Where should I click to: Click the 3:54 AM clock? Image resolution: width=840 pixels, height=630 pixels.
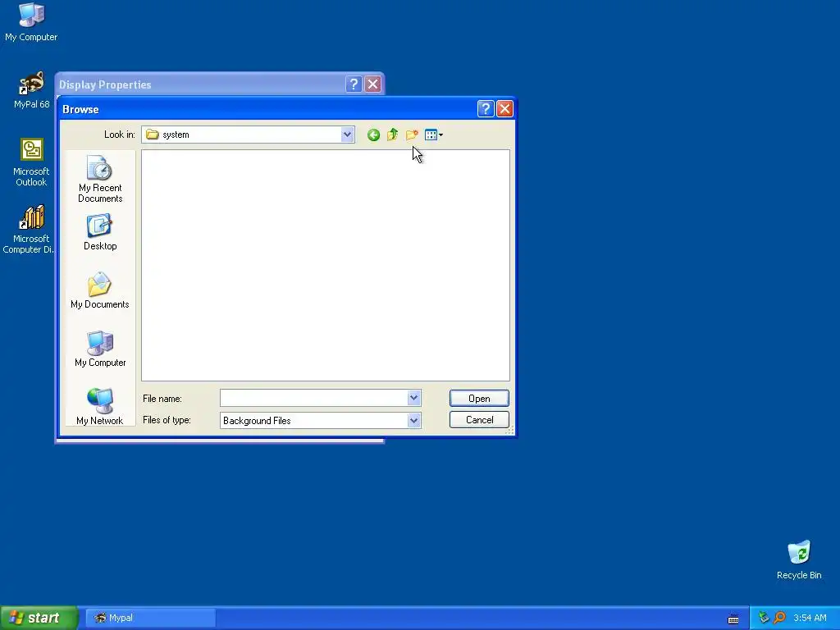coord(810,618)
